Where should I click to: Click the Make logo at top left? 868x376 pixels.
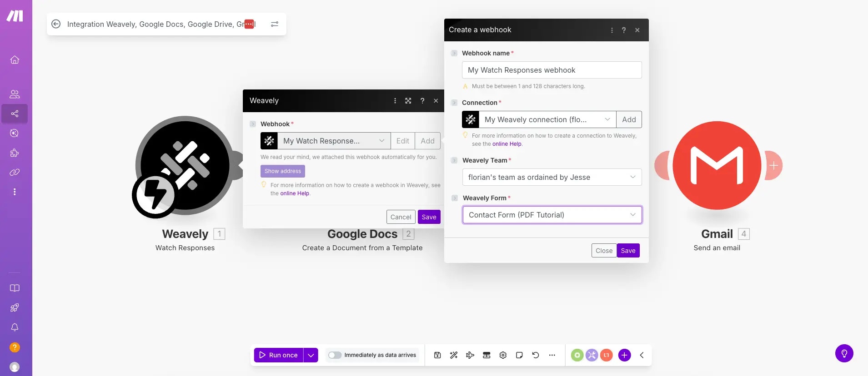click(15, 16)
